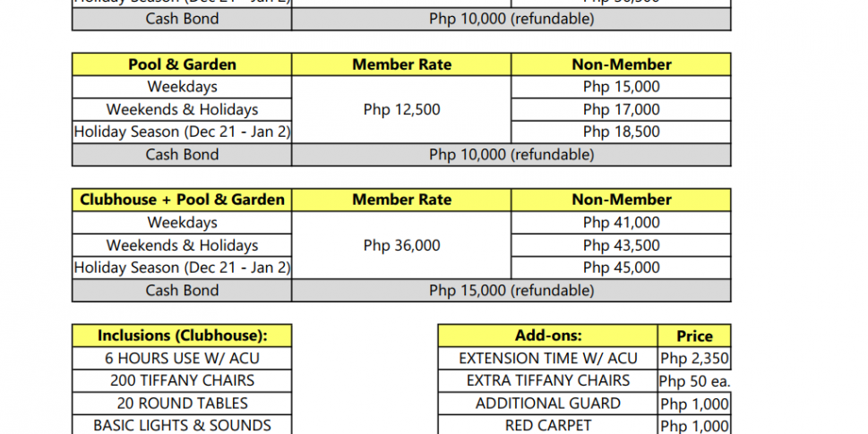Select the 200 TIFFANY CHAIRS cell

click(x=182, y=380)
